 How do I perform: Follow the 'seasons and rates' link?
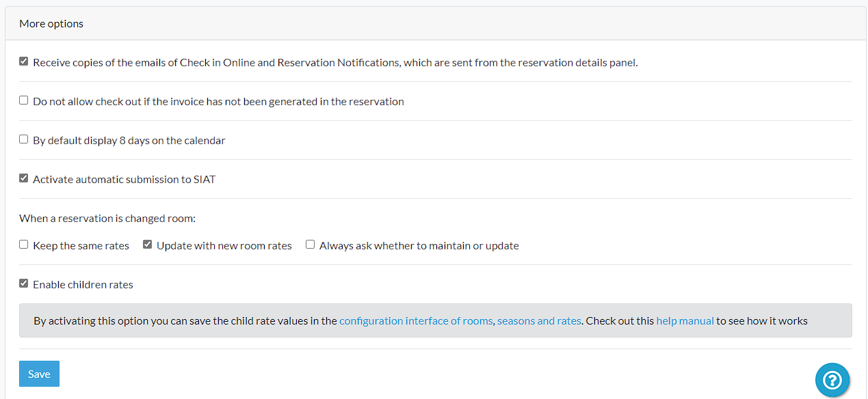click(539, 320)
